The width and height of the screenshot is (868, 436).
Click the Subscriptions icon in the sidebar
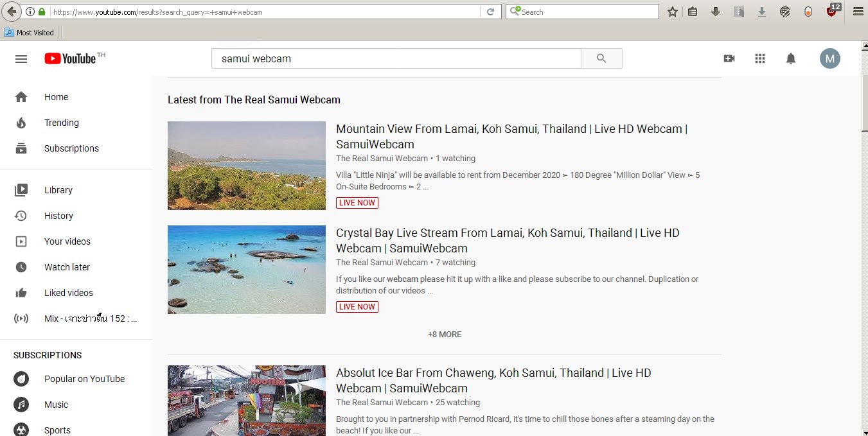pyautogui.click(x=21, y=148)
